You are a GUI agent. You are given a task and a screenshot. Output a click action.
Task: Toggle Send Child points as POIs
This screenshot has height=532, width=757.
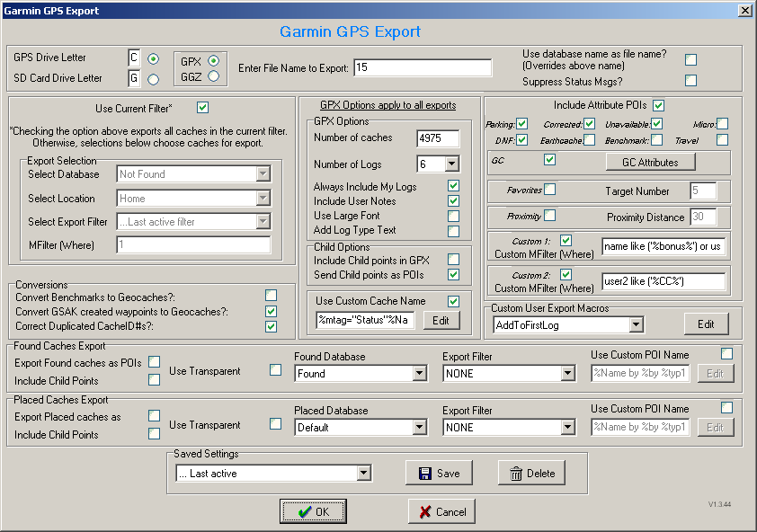click(x=453, y=274)
